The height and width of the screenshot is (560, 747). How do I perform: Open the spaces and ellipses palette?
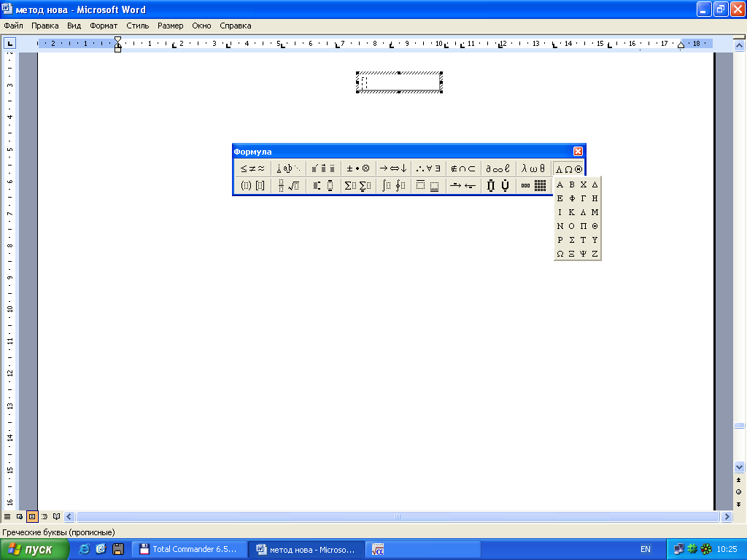tap(288, 168)
